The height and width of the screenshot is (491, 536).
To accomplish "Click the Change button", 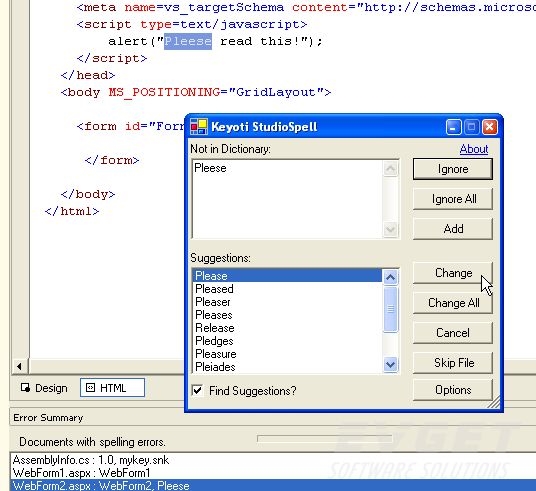I will [453, 273].
